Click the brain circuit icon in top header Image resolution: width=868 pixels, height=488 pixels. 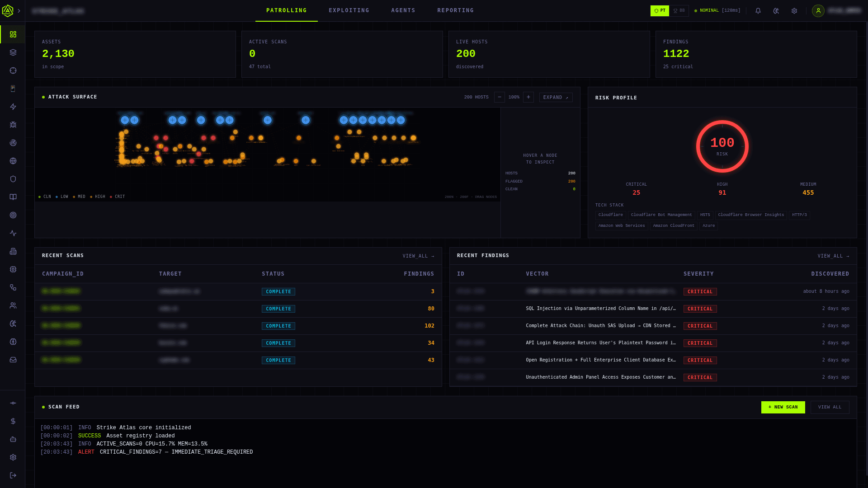776,11
